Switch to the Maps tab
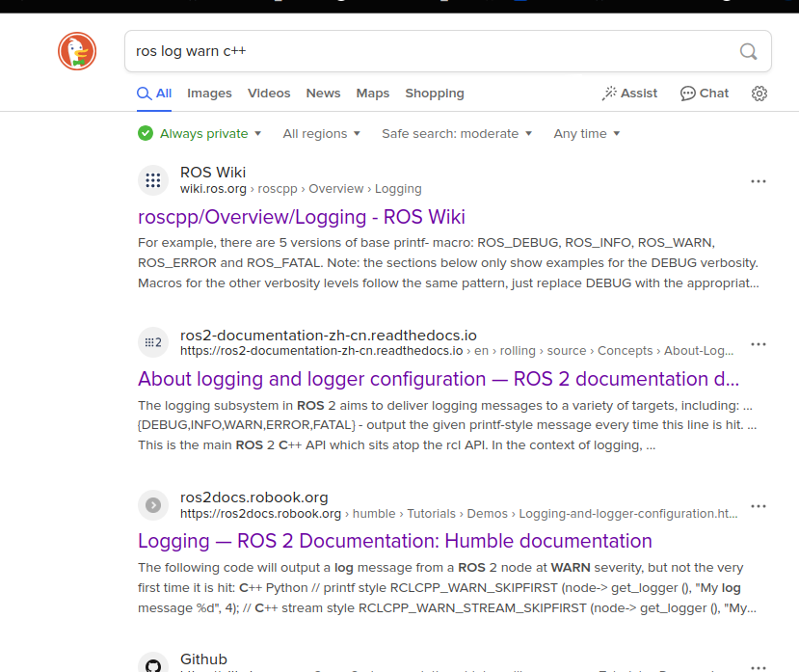This screenshot has height=672, width=799. (x=372, y=94)
